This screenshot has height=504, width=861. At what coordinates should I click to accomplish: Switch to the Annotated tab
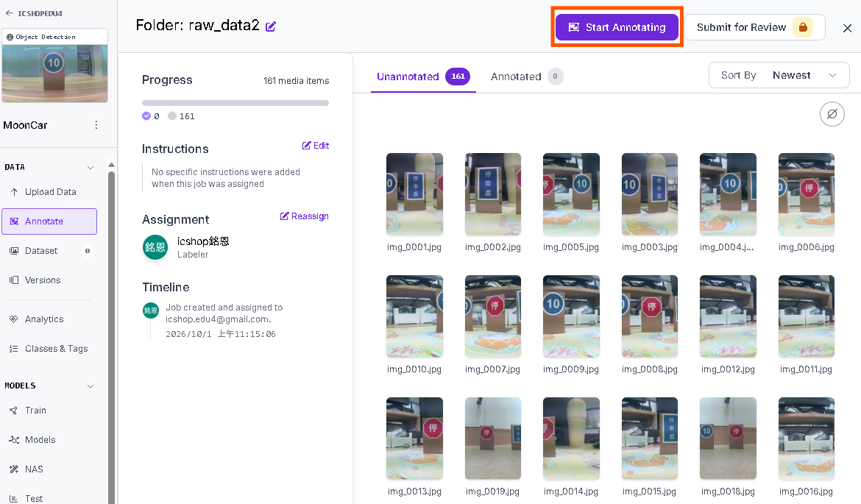point(527,77)
